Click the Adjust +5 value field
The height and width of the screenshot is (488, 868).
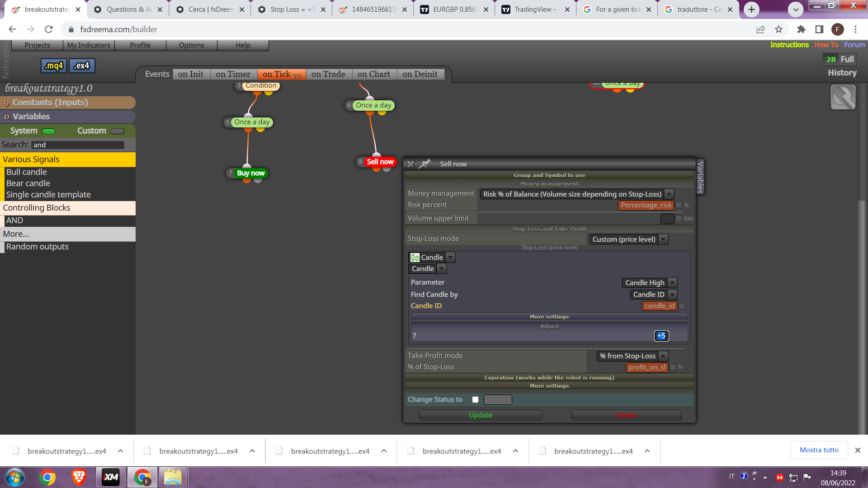[661, 336]
